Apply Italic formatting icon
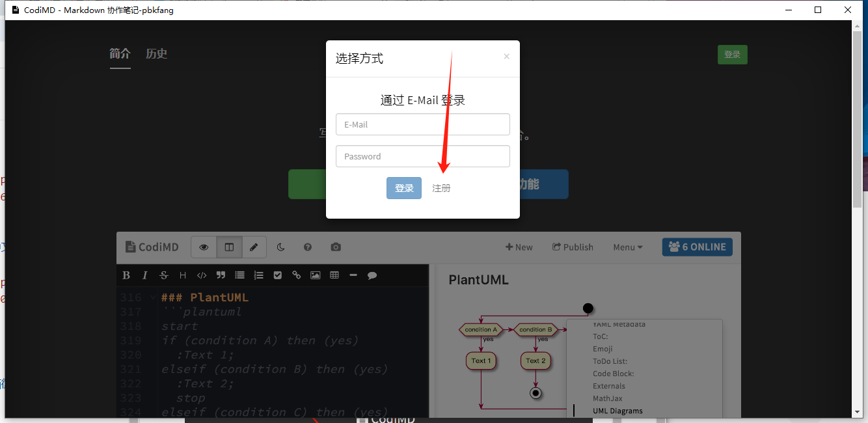The height and width of the screenshot is (423, 868). (145, 275)
